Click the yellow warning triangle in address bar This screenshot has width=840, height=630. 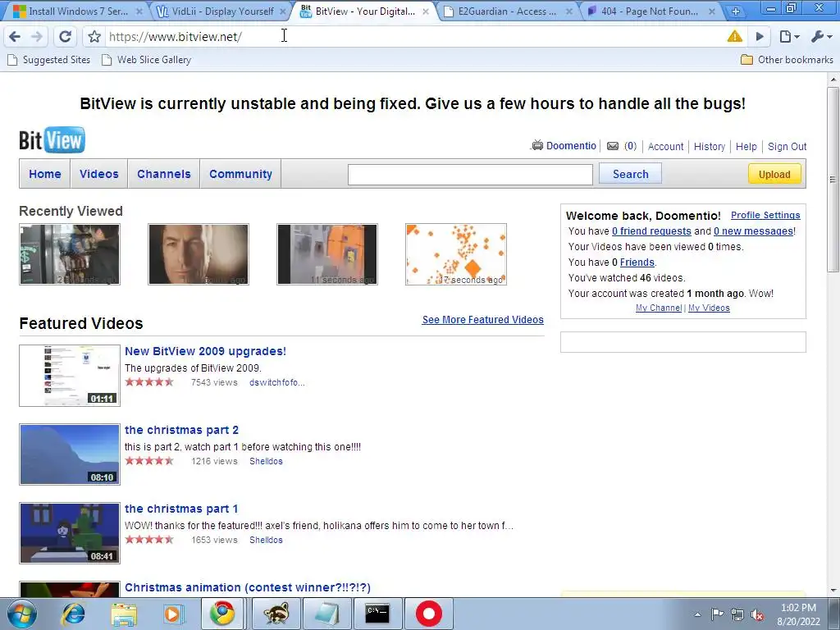click(734, 36)
